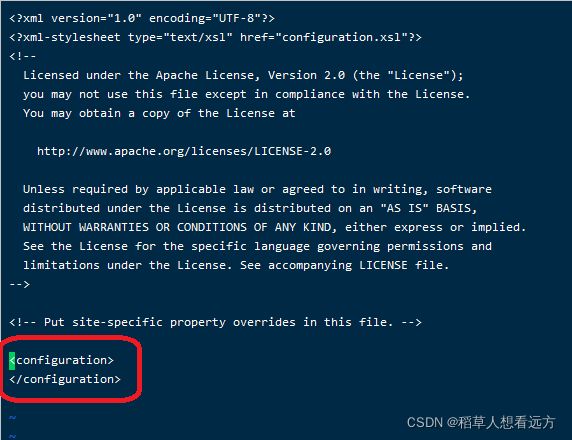Screen dimensions: 572x440
Task: Click the Apache license URL text
Action: (x=184, y=151)
